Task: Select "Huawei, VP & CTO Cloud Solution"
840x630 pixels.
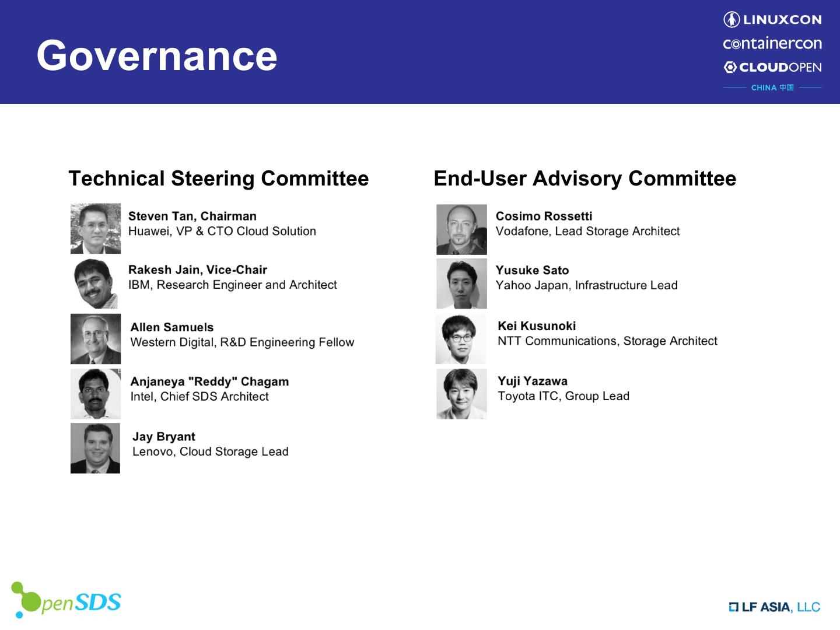Action: 222,232
